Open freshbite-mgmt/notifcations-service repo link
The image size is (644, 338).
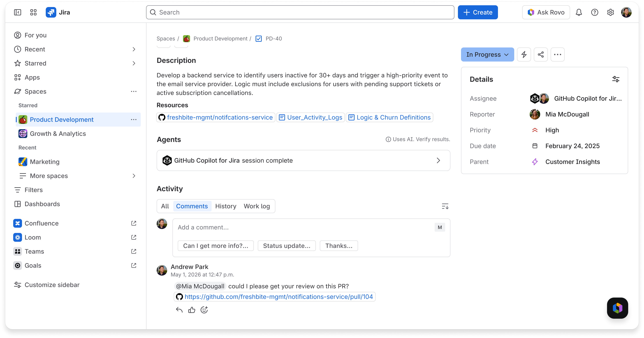click(x=216, y=117)
